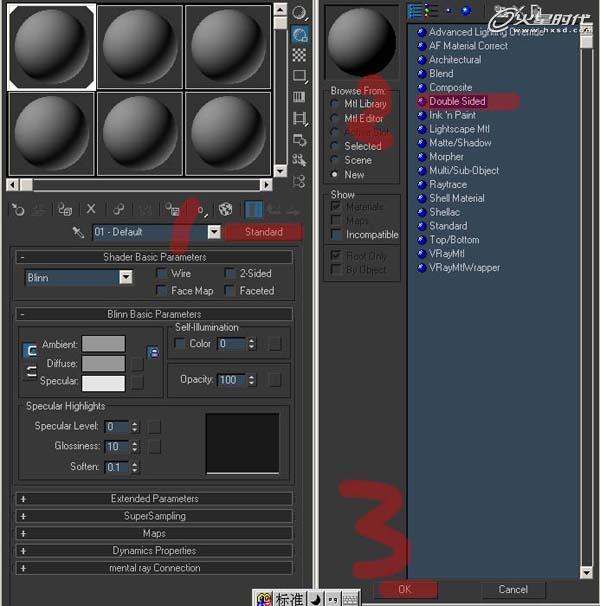Viewport: 600px width, 606px height.
Task: Expand the SuperSampling rollout
Action: point(154,516)
